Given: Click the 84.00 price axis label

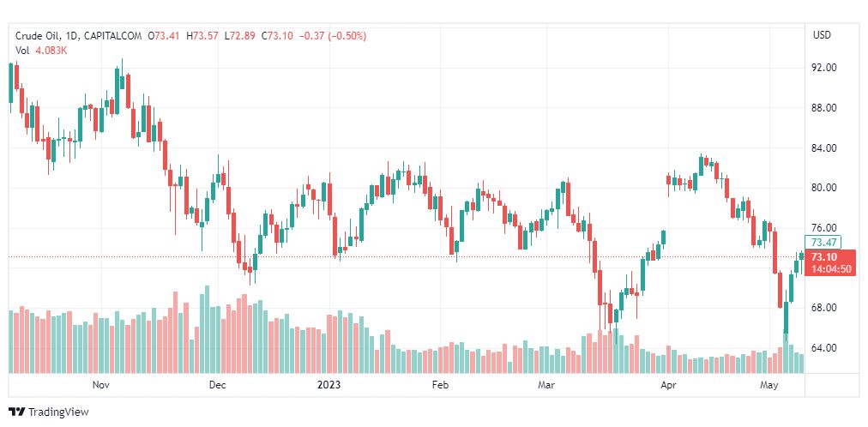Looking at the screenshot, I should point(823,147).
